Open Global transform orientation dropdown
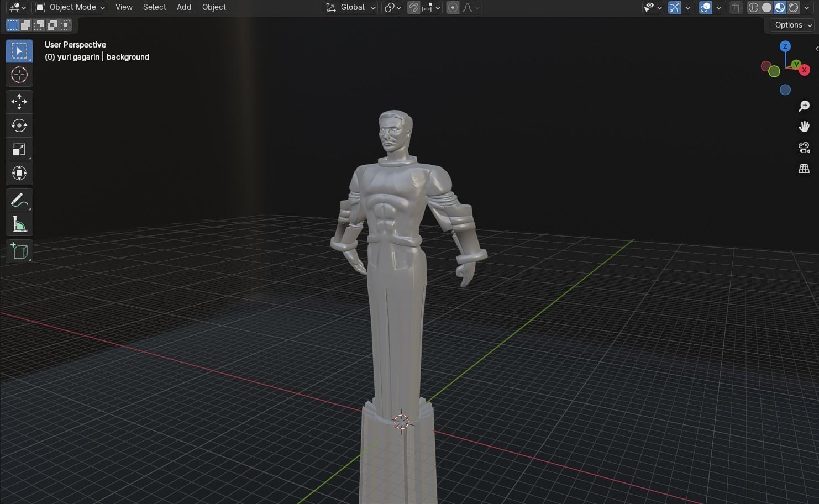Image resolution: width=819 pixels, height=504 pixels. (x=350, y=7)
